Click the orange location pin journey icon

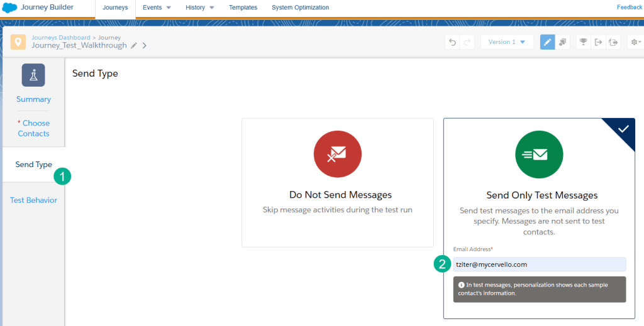(18, 41)
